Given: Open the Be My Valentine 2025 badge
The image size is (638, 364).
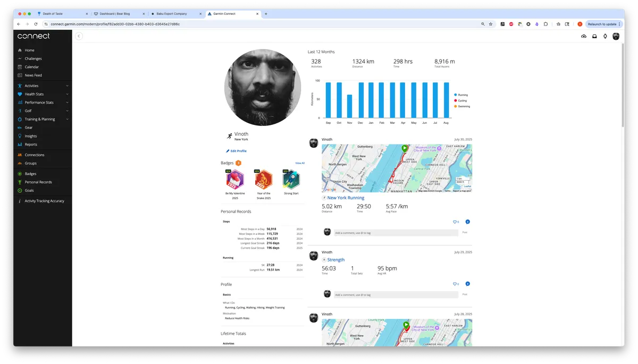Looking at the screenshot, I should (x=235, y=180).
